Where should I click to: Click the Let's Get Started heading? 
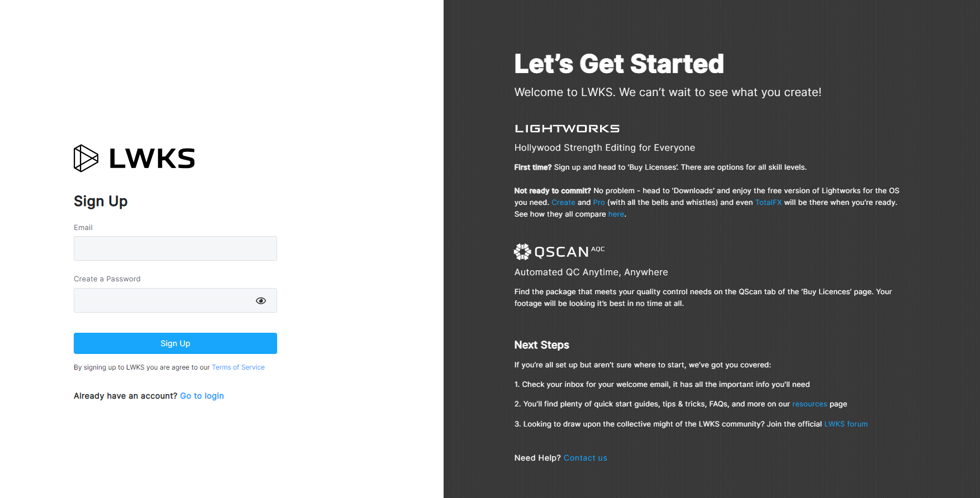click(619, 64)
